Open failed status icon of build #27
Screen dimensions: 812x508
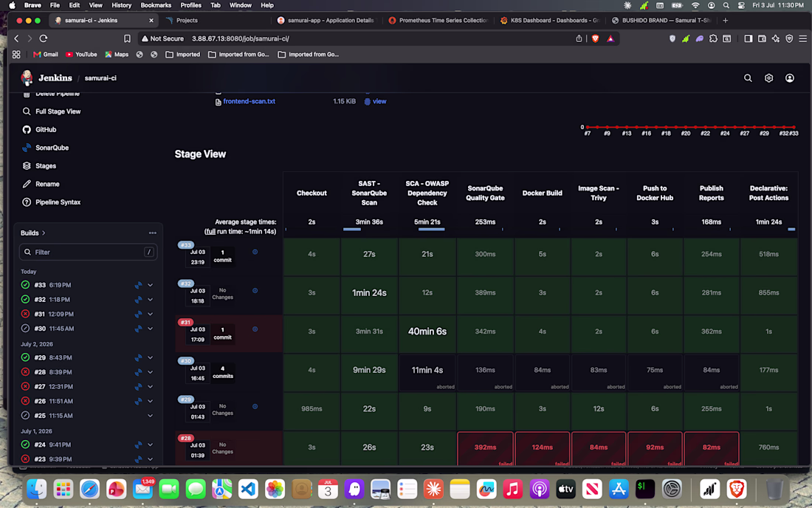tap(25, 386)
